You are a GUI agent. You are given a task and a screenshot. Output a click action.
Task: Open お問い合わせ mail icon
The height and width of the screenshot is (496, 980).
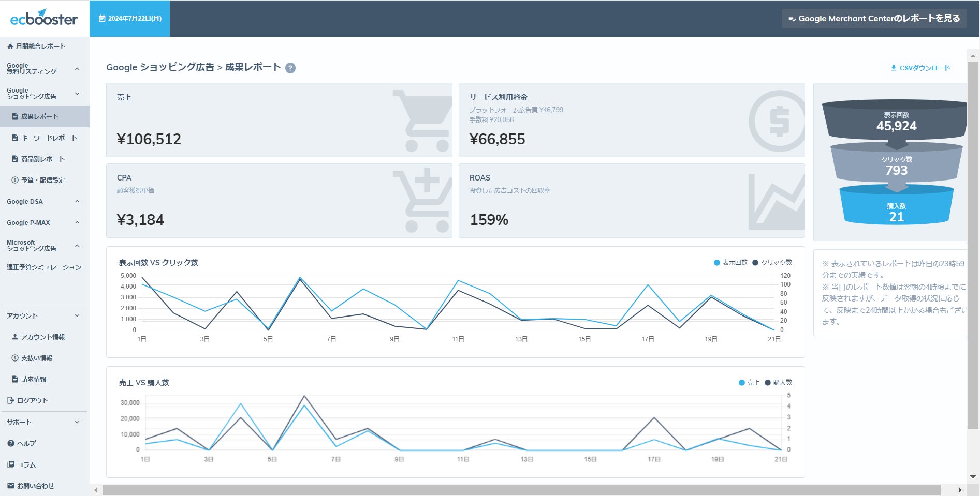pyautogui.click(x=10, y=486)
